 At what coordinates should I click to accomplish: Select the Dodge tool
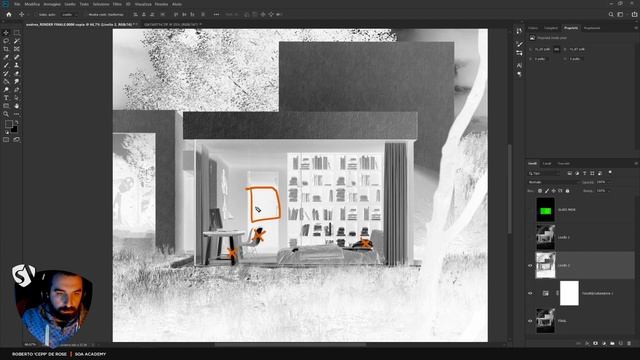[x=6, y=90]
